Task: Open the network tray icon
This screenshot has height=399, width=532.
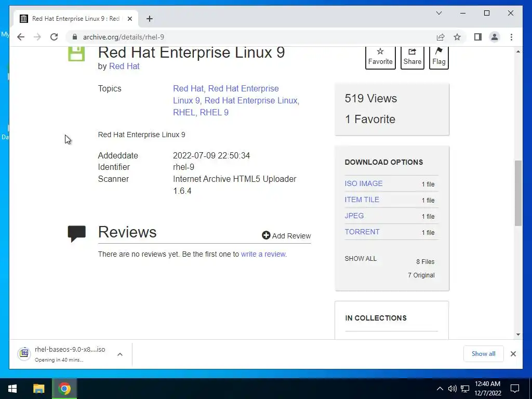Action: tap(465, 389)
